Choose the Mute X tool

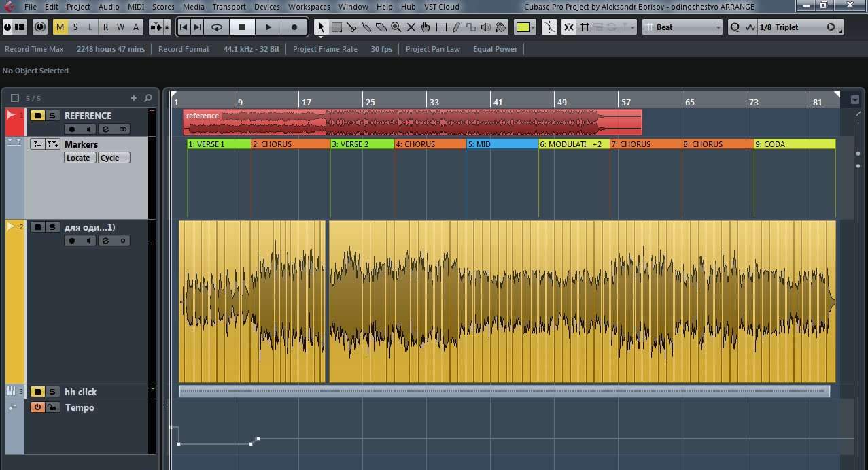pyautogui.click(x=411, y=27)
